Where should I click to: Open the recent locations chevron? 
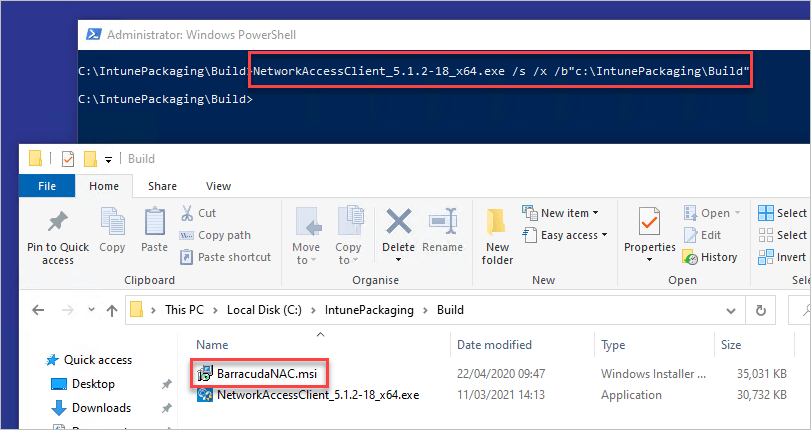tap(92, 309)
